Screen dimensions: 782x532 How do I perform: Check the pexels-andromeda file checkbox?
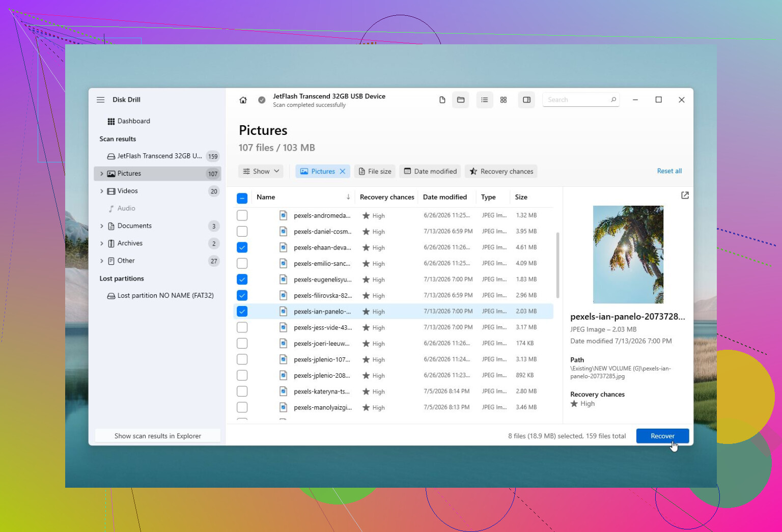click(x=242, y=215)
